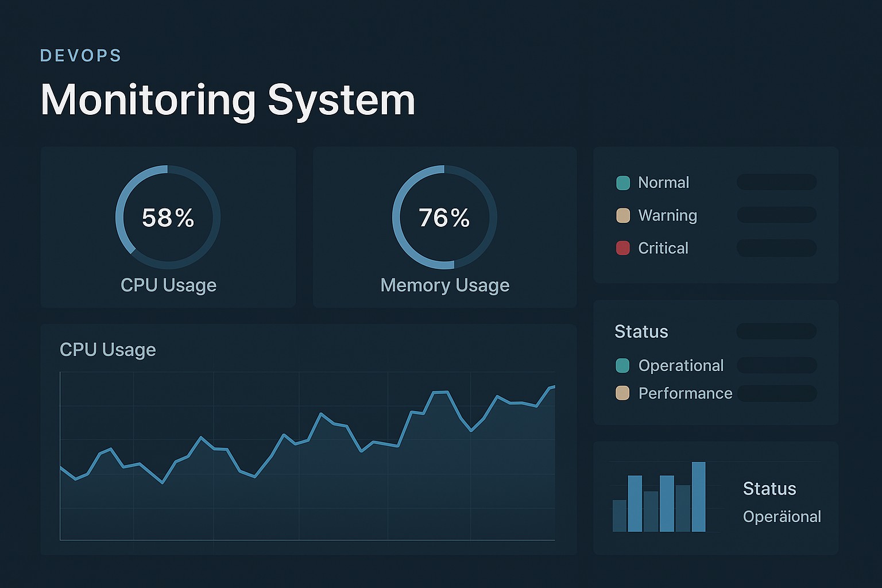Click the bar chart icon in Status panel

pyautogui.click(x=660, y=497)
